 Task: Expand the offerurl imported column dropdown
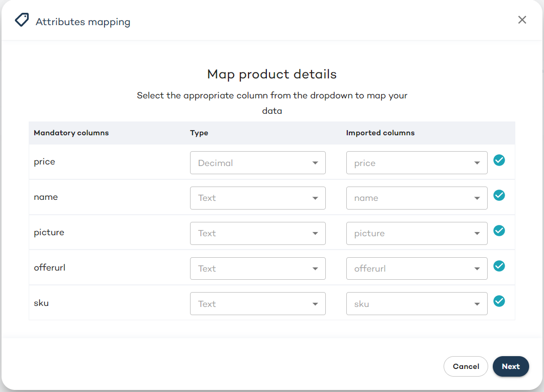[x=416, y=269]
